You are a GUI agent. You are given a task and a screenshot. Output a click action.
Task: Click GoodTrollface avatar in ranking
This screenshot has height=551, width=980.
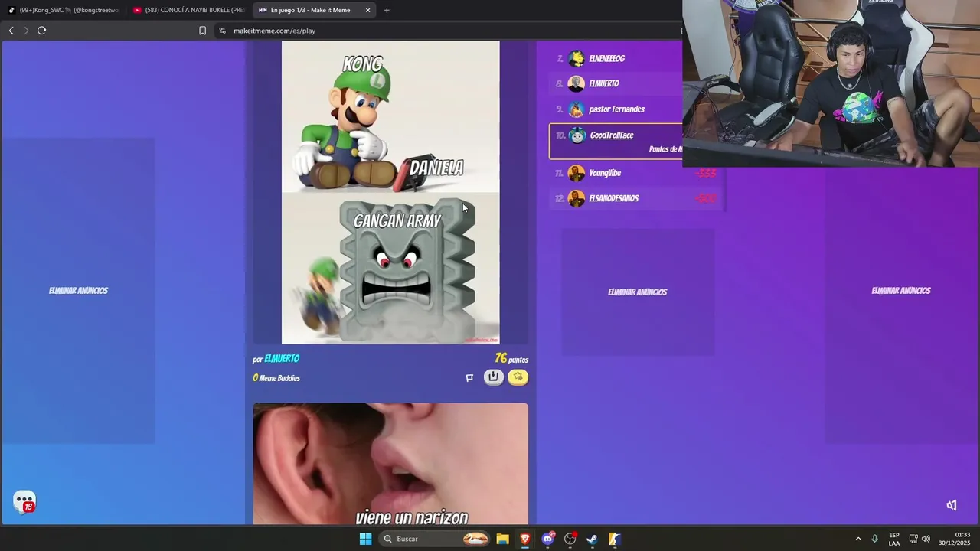(x=577, y=135)
